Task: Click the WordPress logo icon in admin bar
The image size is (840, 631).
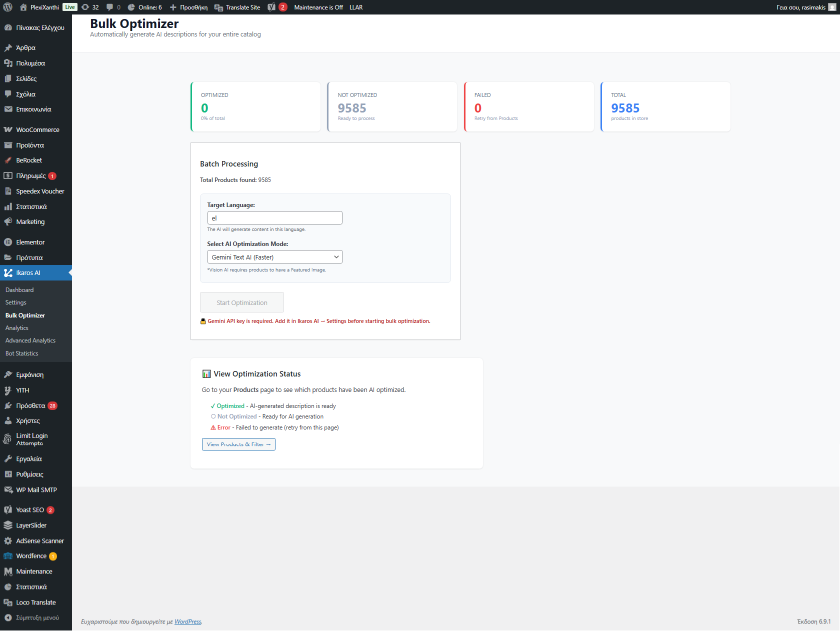Action: tap(7, 7)
